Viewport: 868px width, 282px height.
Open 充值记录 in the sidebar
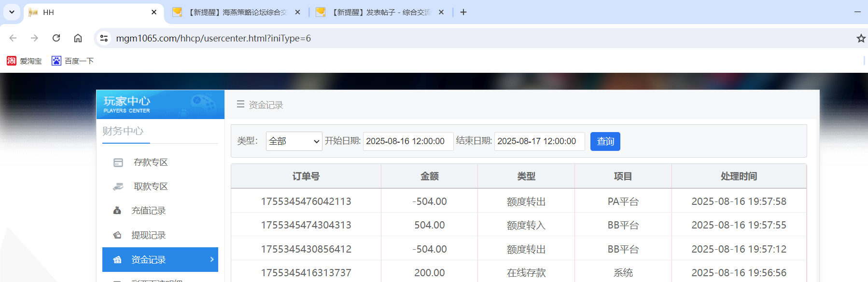(148, 211)
